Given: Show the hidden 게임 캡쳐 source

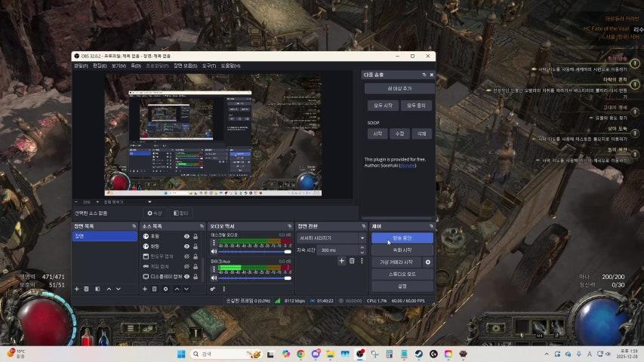Looking at the screenshot, I should pos(186,266).
